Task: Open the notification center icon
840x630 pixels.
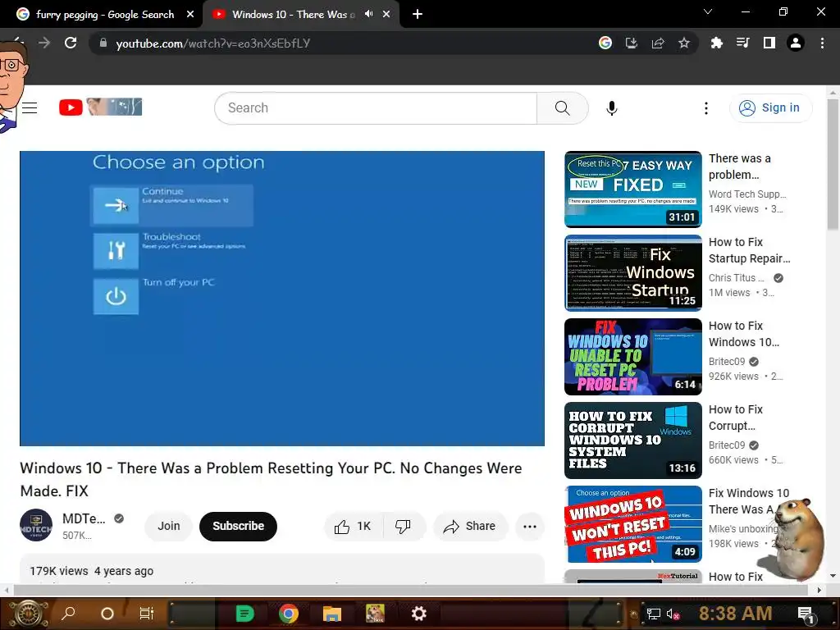Action: [806, 614]
